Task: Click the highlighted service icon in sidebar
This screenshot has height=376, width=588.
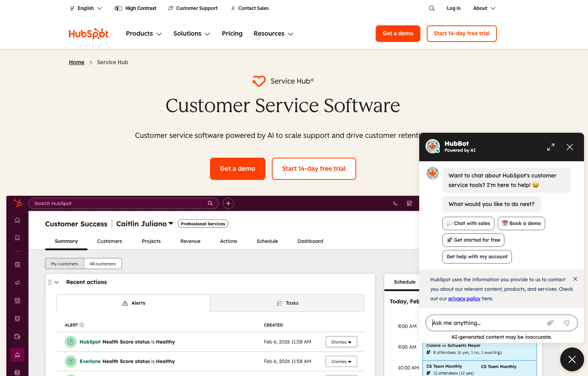Action: [17, 355]
